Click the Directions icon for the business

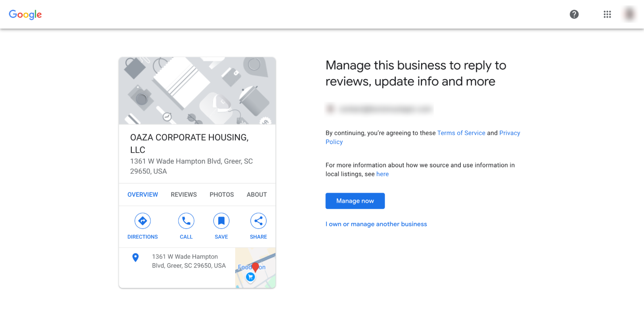[142, 221]
